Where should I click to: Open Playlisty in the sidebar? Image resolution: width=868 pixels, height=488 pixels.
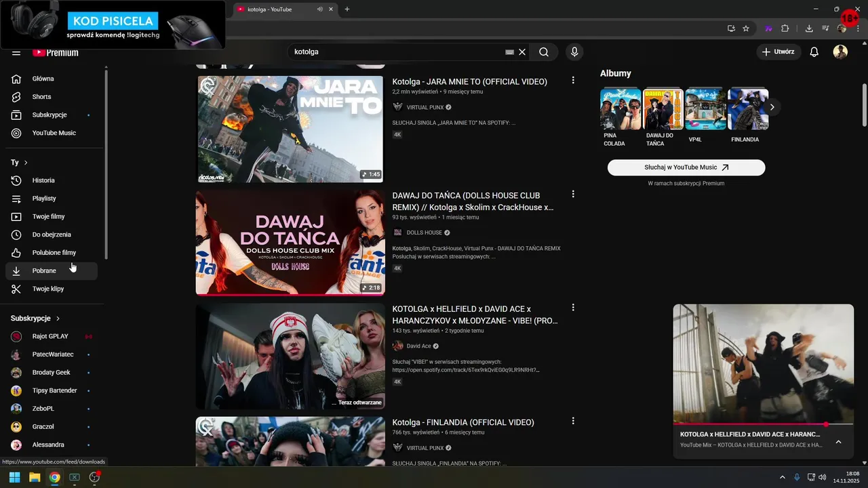pos(52,199)
